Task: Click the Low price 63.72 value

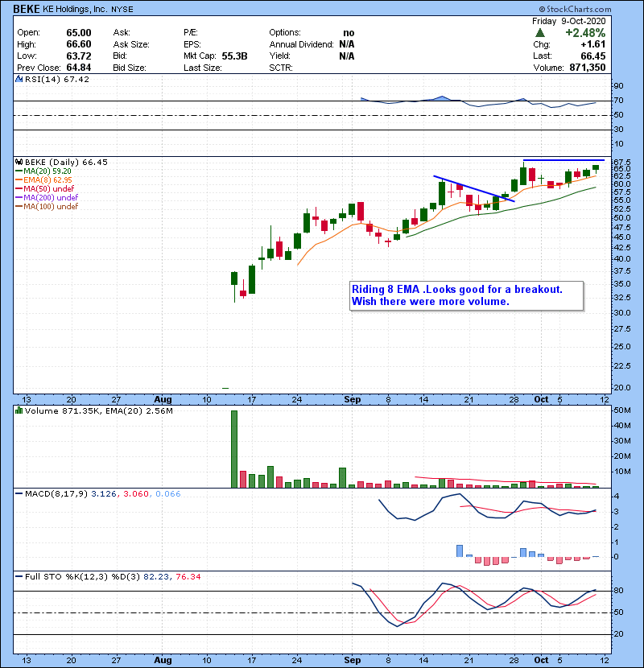Action: 78,56
